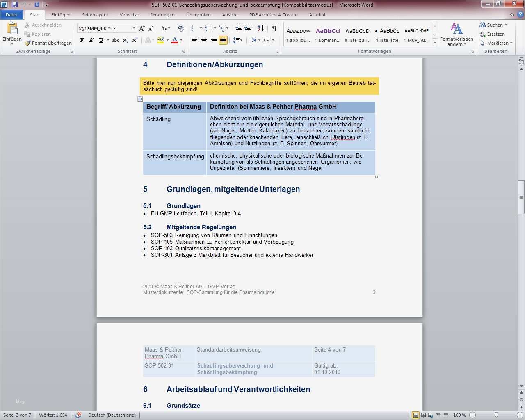The image size is (525, 420).
Task: Toggle italic formatting
Action: (91, 40)
